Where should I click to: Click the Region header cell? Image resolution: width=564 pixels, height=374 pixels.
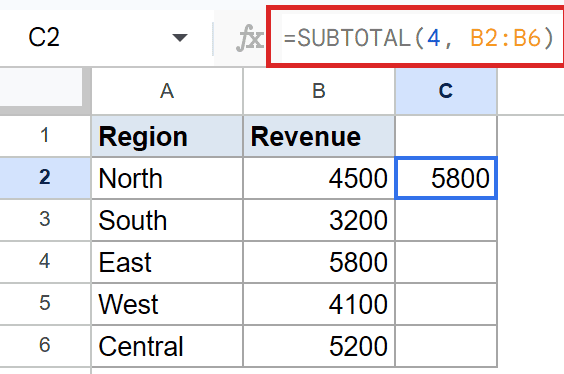[x=167, y=136]
